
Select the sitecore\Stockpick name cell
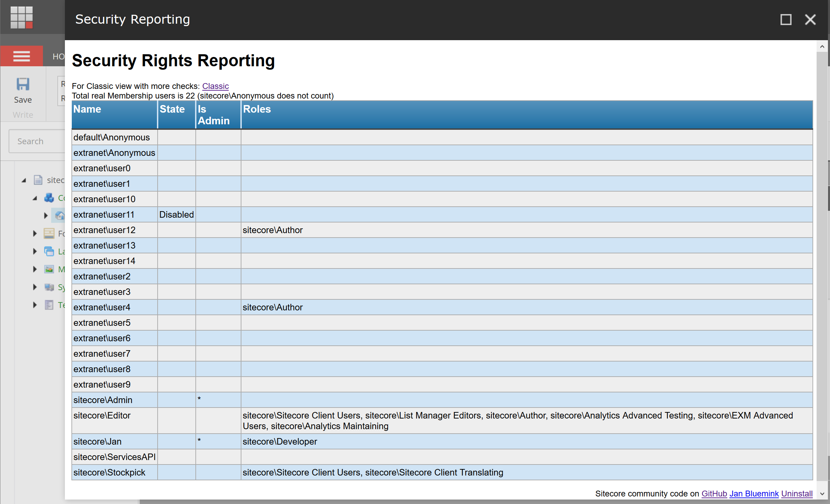coord(115,472)
